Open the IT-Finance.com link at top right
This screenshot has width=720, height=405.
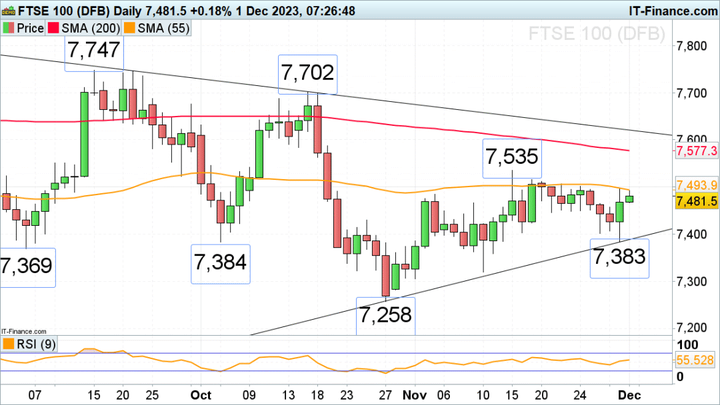[673, 11]
